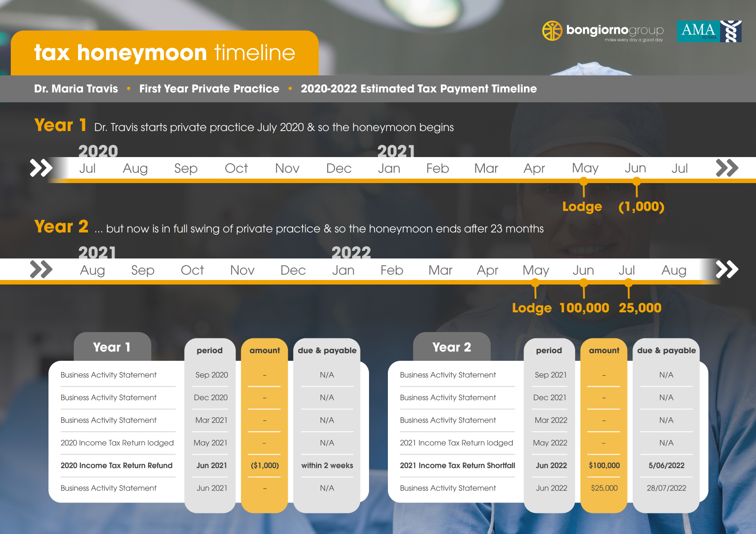Click the Bongiorno Group logo
This screenshot has width=756, height=534.
click(603, 31)
